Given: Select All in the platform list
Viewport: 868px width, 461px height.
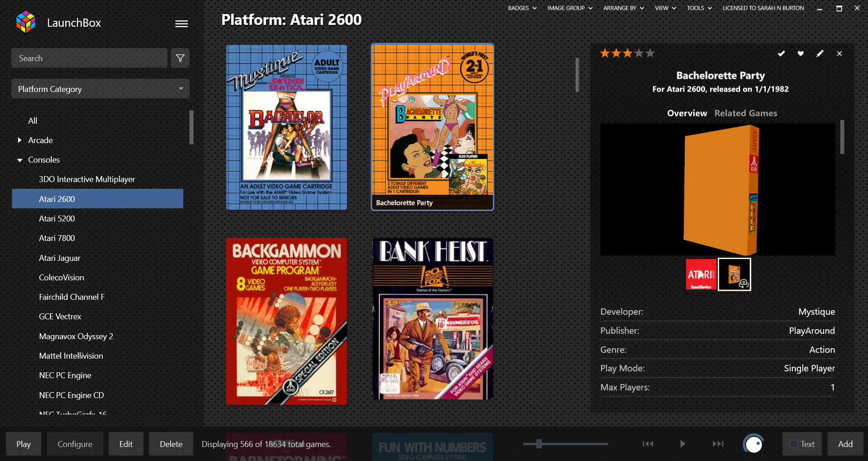Looking at the screenshot, I should point(33,121).
